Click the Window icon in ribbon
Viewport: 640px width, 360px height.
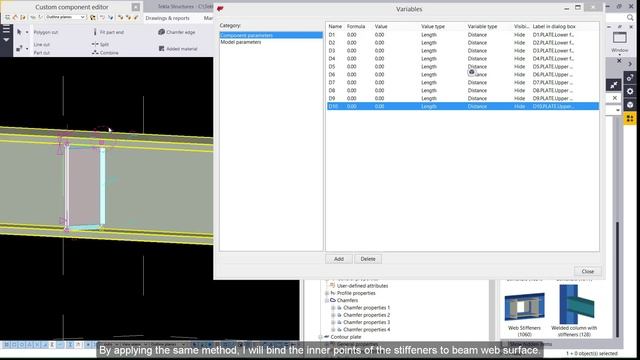tap(620, 38)
